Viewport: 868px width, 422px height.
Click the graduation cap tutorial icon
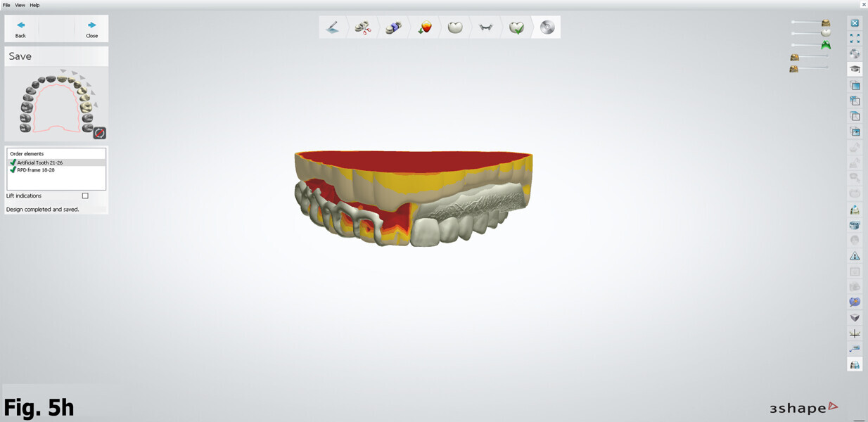point(855,69)
